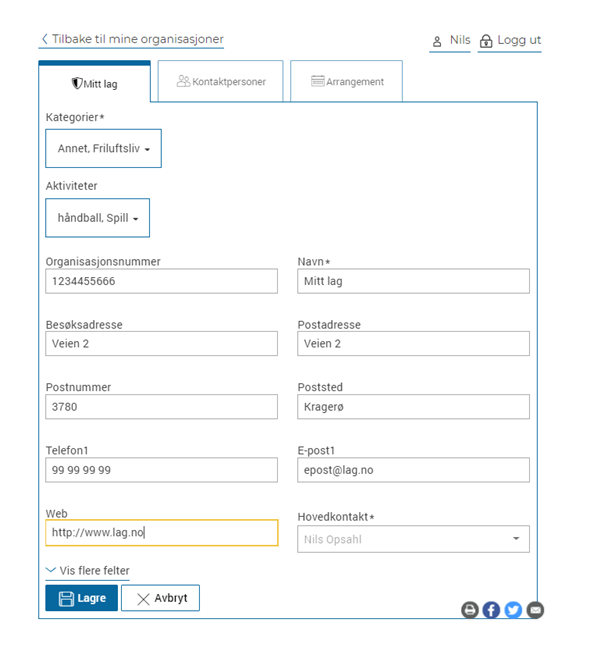Click the E-post1 input field
This screenshot has height=647, width=600.
click(x=413, y=470)
